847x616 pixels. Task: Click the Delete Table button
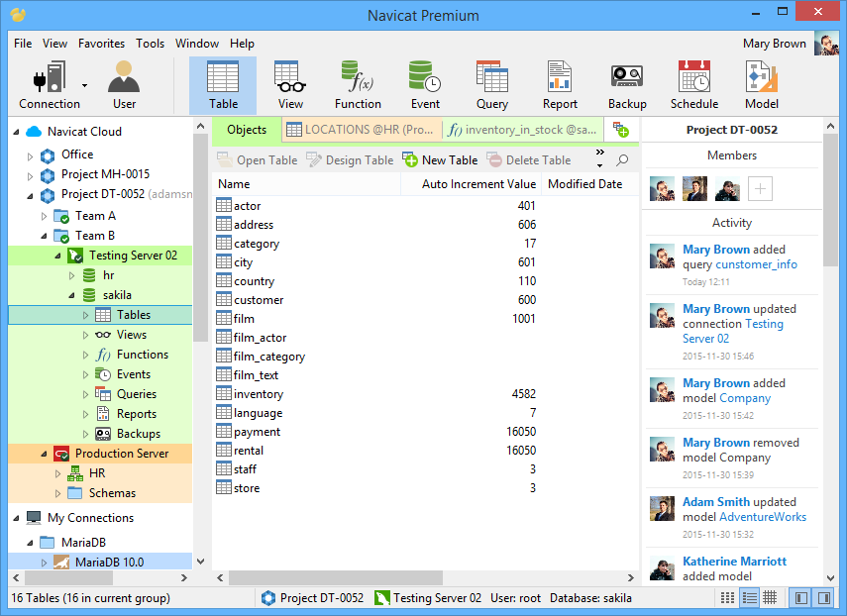[x=529, y=159]
